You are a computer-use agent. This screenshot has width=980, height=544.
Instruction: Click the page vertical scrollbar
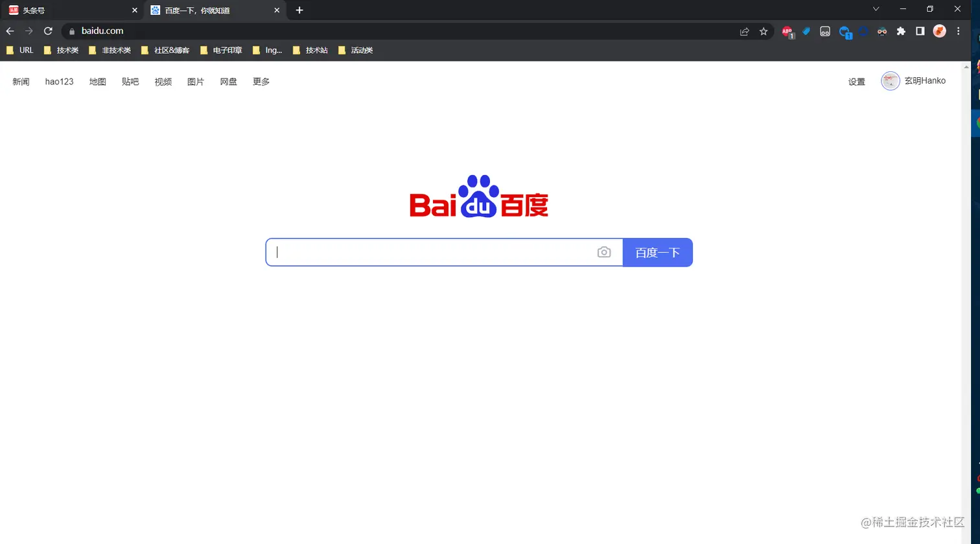[x=966, y=302]
